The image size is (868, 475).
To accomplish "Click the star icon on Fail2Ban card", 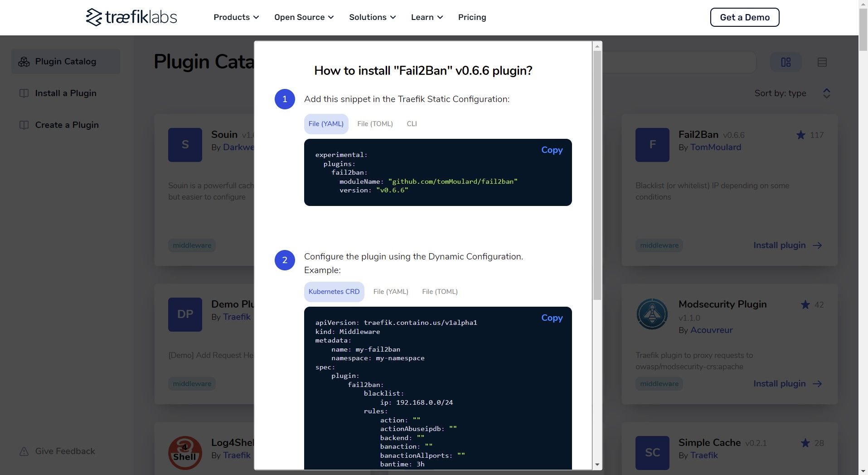I will click(x=801, y=135).
